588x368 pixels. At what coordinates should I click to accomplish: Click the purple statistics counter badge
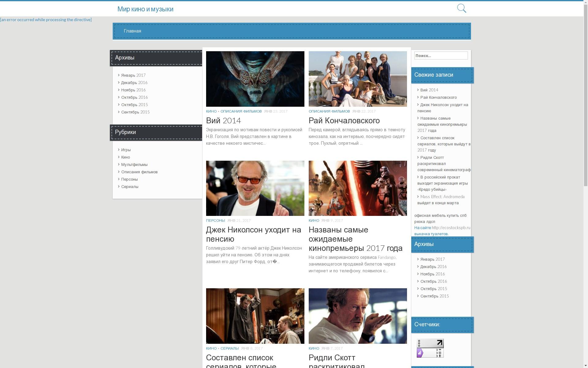point(430,353)
